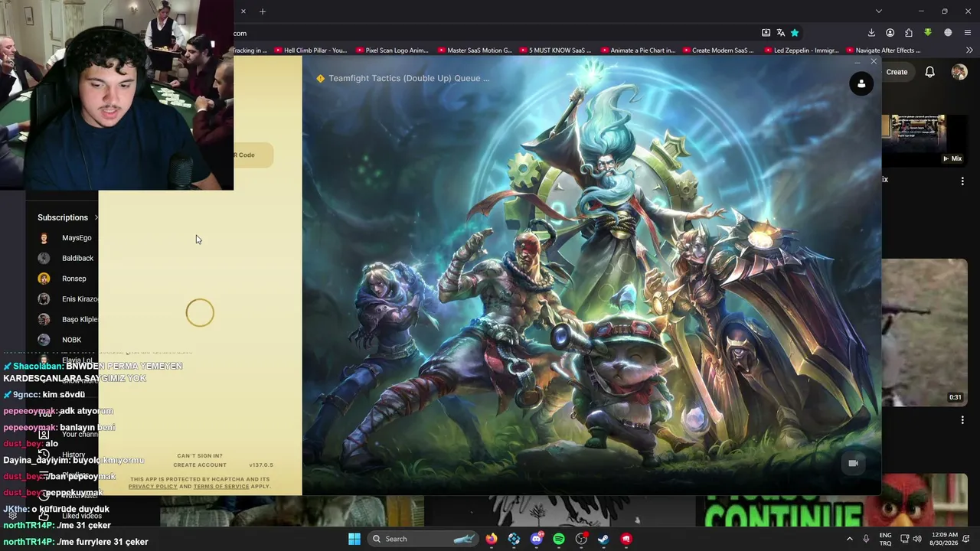Open the Privacy Policy link

point(153,487)
